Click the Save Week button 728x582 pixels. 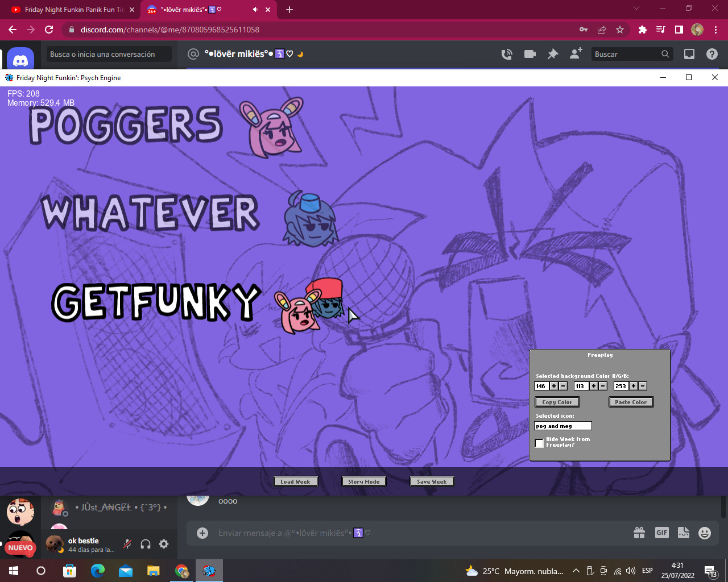(x=432, y=481)
